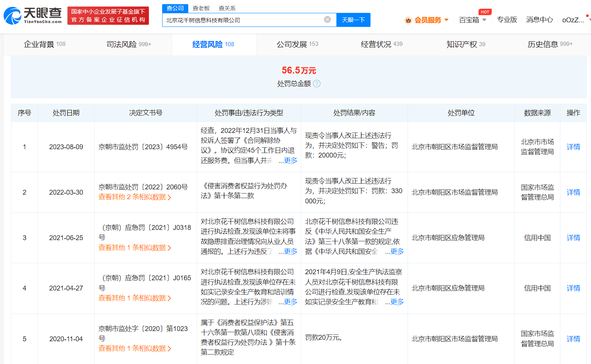Click the 处罚结果/内容 column header
591x364 pixels.
point(355,113)
